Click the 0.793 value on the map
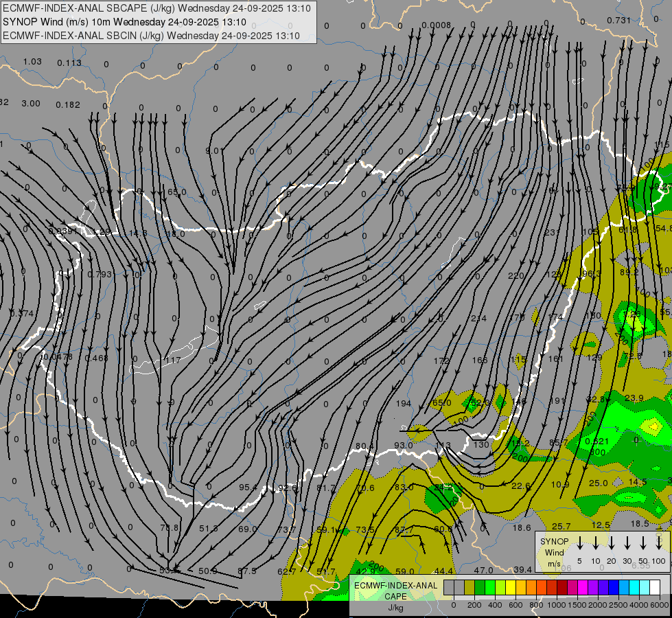The height and width of the screenshot is (618, 672). (x=100, y=274)
